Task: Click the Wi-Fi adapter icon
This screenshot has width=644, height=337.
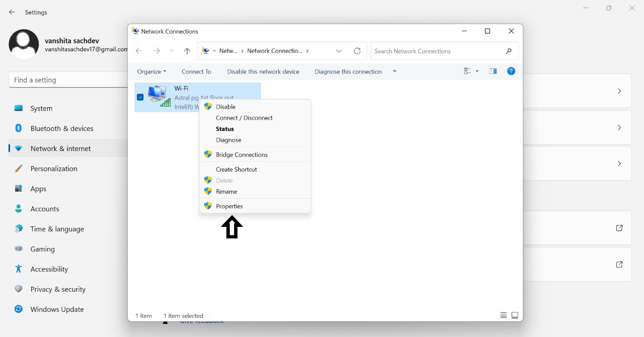Action: 159,96
